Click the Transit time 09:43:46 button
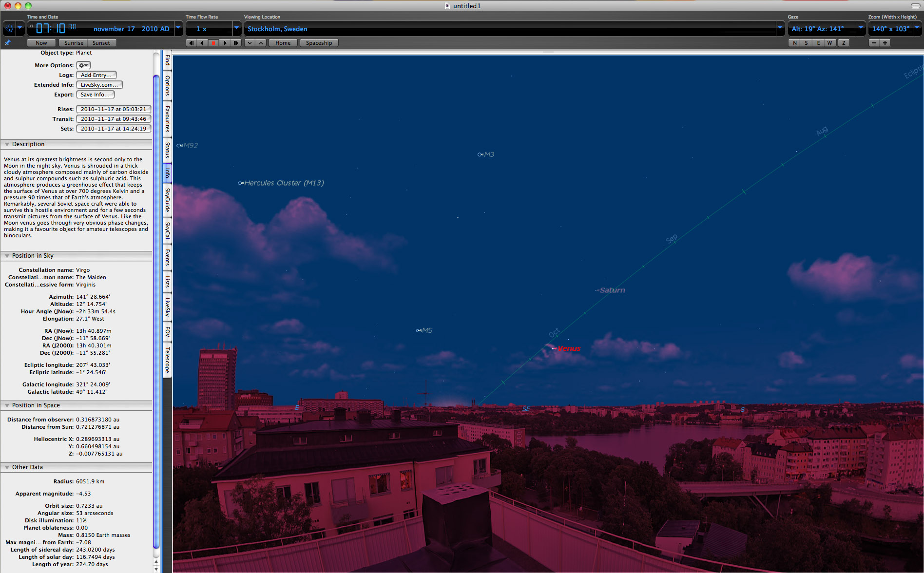 click(x=114, y=119)
